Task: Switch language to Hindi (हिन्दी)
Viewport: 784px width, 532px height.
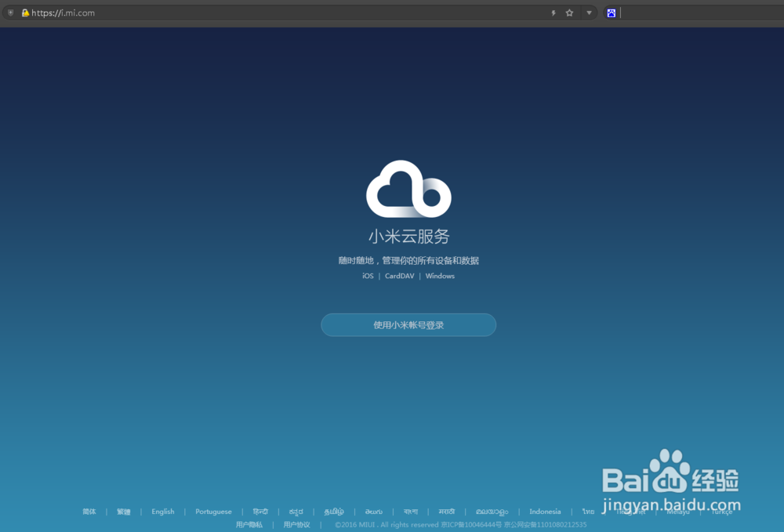Action: (x=260, y=512)
